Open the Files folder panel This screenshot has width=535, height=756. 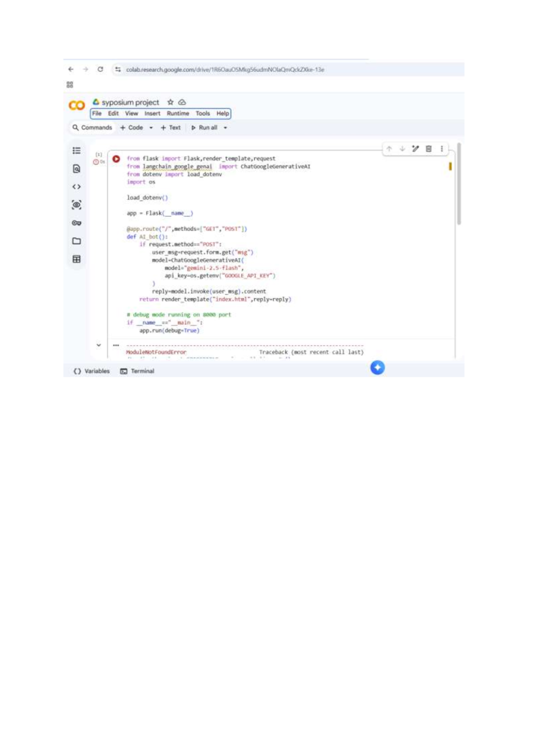point(77,241)
